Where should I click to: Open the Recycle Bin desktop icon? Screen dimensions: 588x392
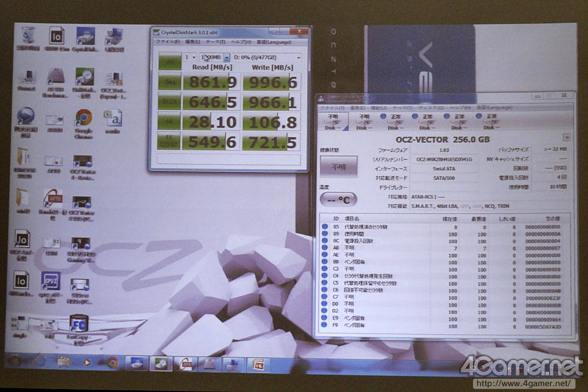[x=28, y=38]
